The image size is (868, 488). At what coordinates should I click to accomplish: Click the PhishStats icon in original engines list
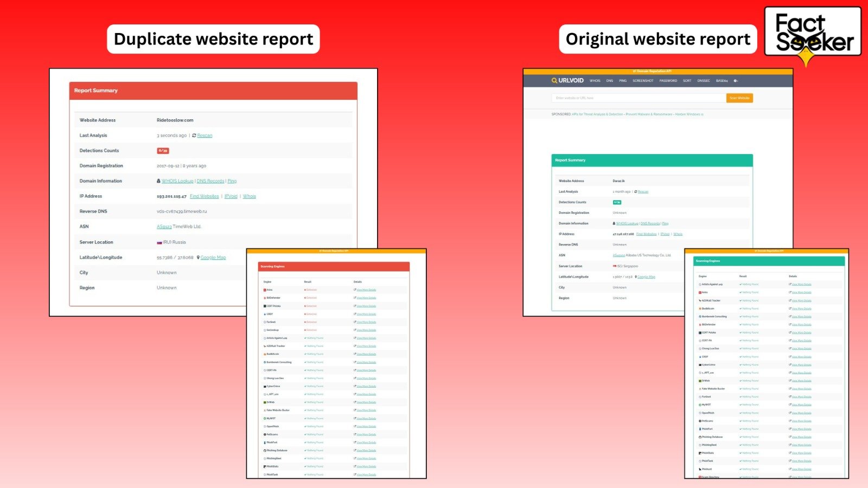(x=700, y=453)
